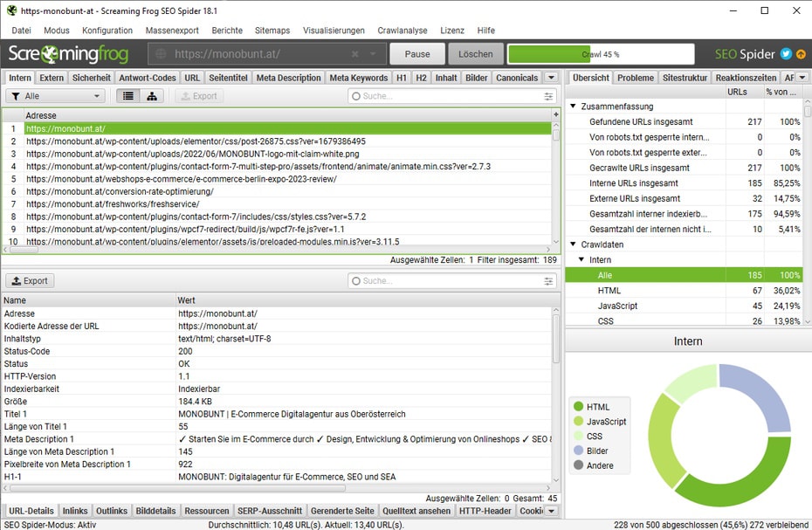
Task: Open the HTTP-Header tab
Action: [x=485, y=511]
